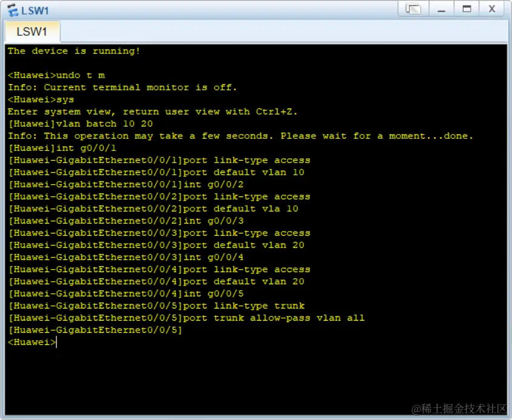Click the 'int g0/0/4' command line
Viewport: 512px width, 420px height.
point(125,257)
